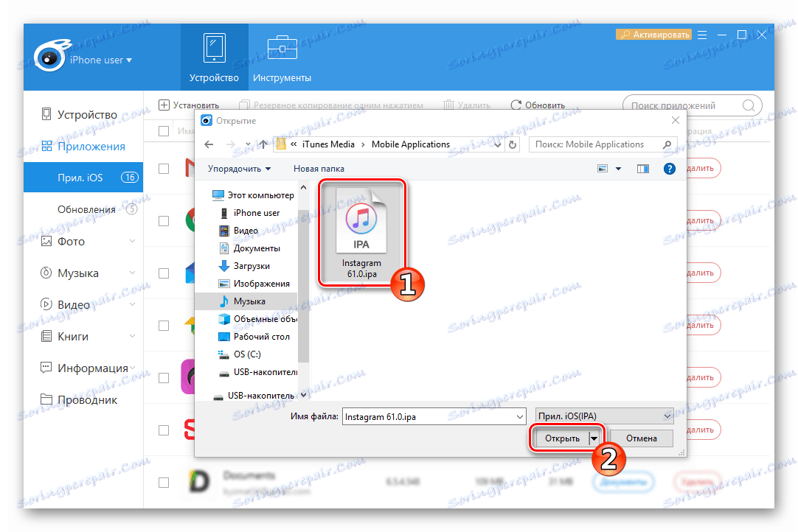Select Приложения in the sidebar
Screen dimensions: 798x532
pyautogui.click(x=83, y=147)
